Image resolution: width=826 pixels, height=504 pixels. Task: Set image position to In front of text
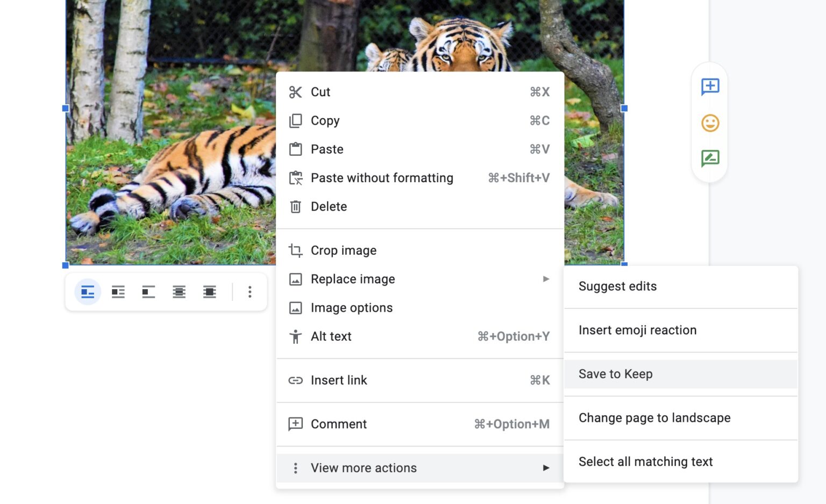(210, 292)
